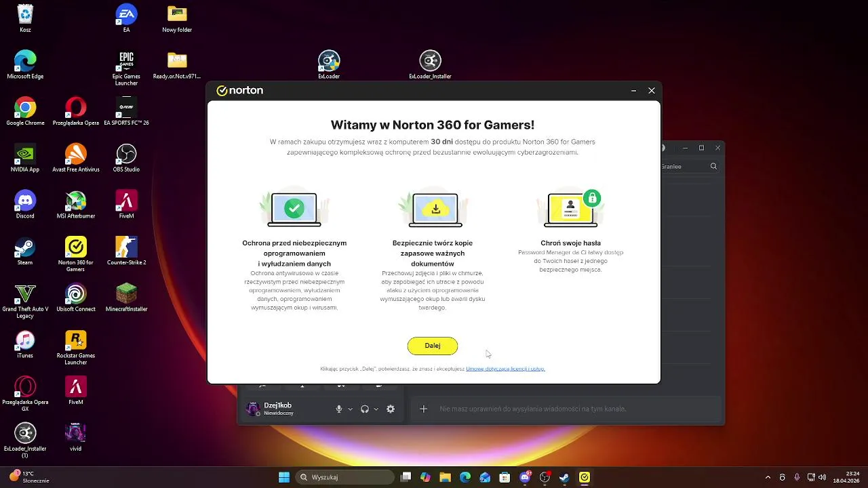
Task: Open Rockstar Games Launcher desktop icon
Action: click(76, 348)
